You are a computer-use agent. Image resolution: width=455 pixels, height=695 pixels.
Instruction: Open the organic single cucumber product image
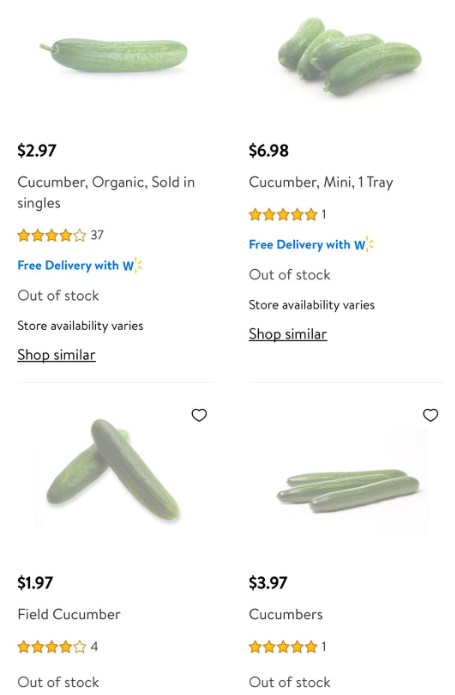click(x=114, y=55)
